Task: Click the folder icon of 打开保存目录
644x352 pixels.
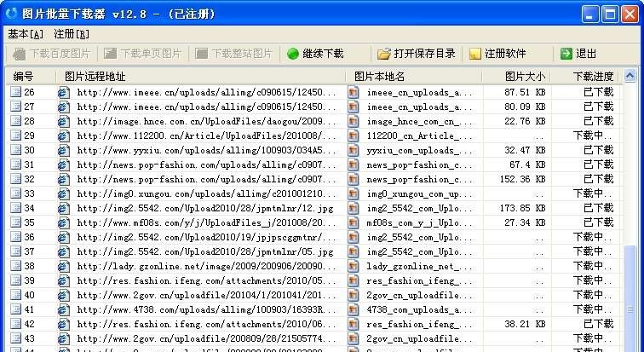Action: (384, 54)
